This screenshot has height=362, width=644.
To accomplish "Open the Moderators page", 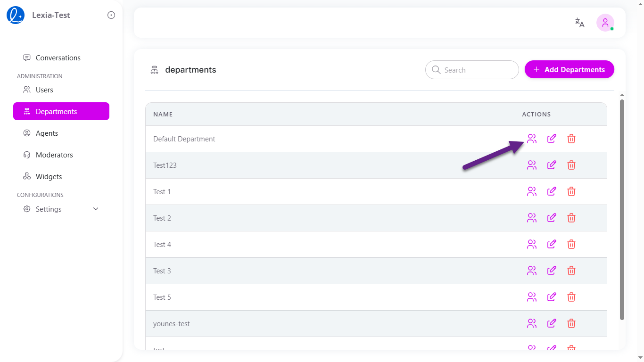I will [x=54, y=155].
